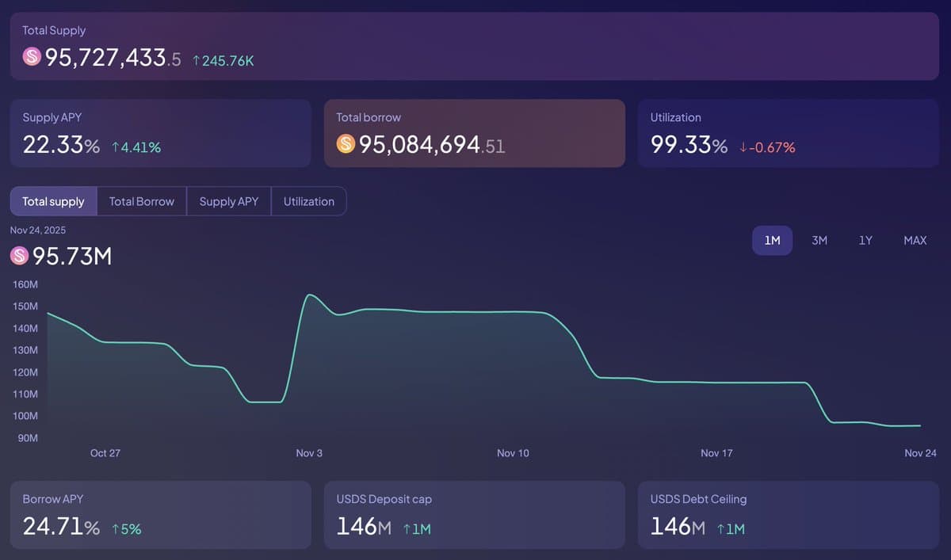Click the pink USDS icon beside Total Supply value
Image resolution: width=951 pixels, height=560 pixels.
(32, 57)
